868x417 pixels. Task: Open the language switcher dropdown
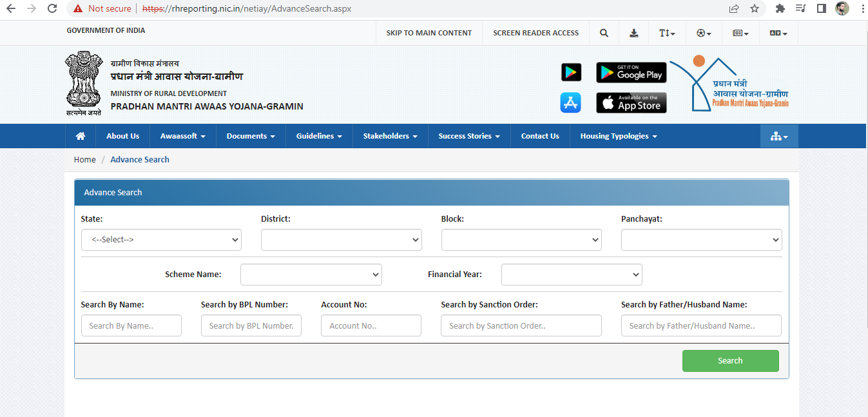(778, 33)
